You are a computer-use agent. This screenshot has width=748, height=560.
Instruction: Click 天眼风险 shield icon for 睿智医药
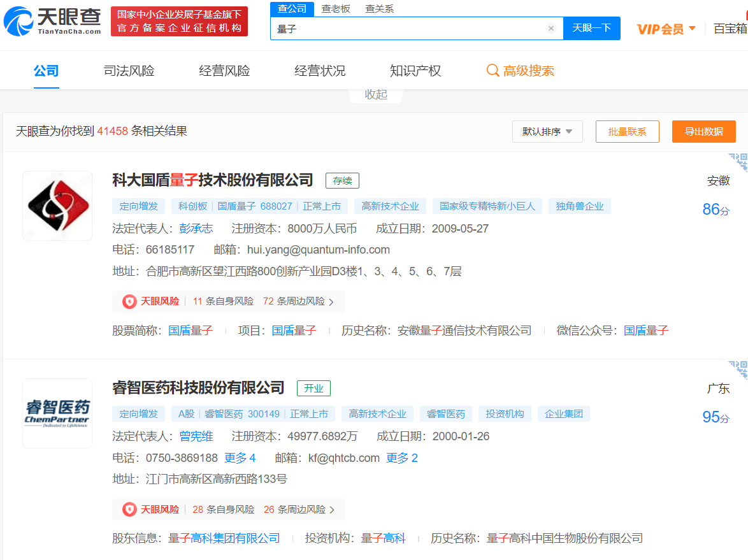[x=129, y=510]
